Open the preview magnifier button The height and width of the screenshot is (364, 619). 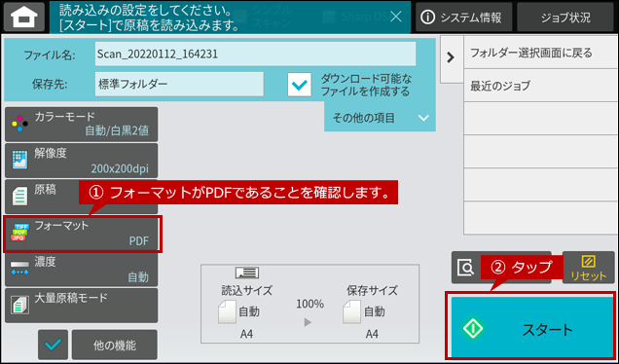tap(466, 268)
